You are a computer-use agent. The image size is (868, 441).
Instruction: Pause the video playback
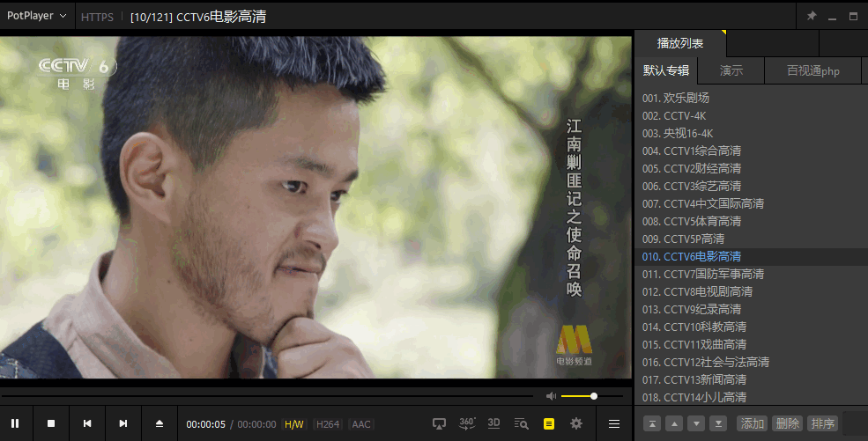click(15, 423)
